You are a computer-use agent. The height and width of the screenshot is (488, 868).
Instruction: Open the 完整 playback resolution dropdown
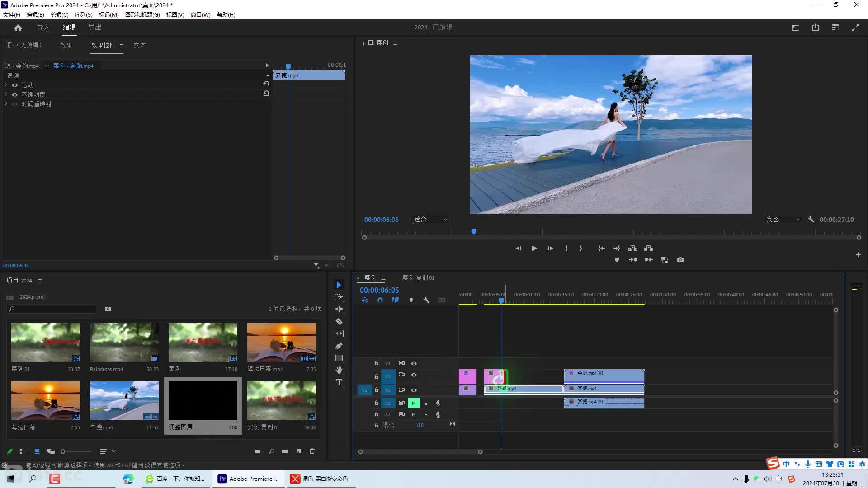(x=783, y=219)
